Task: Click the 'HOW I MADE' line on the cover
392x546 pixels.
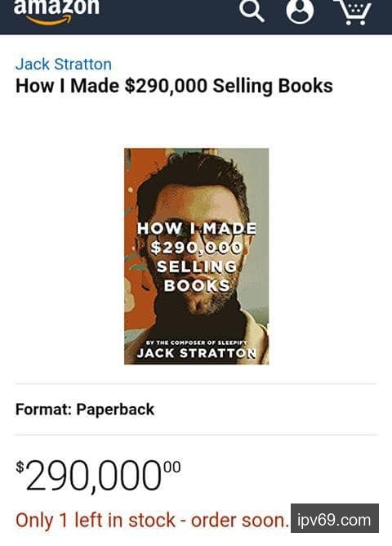Action: click(x=197, y=229)
